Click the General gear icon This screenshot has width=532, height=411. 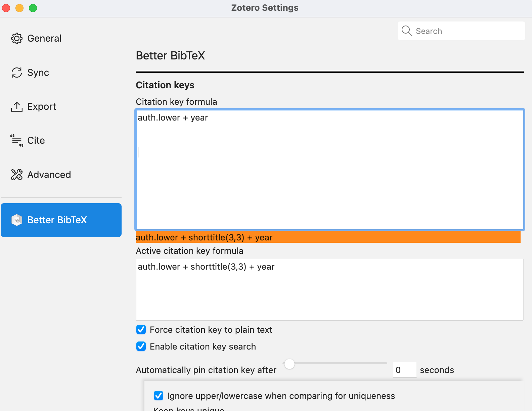(17, 39)
